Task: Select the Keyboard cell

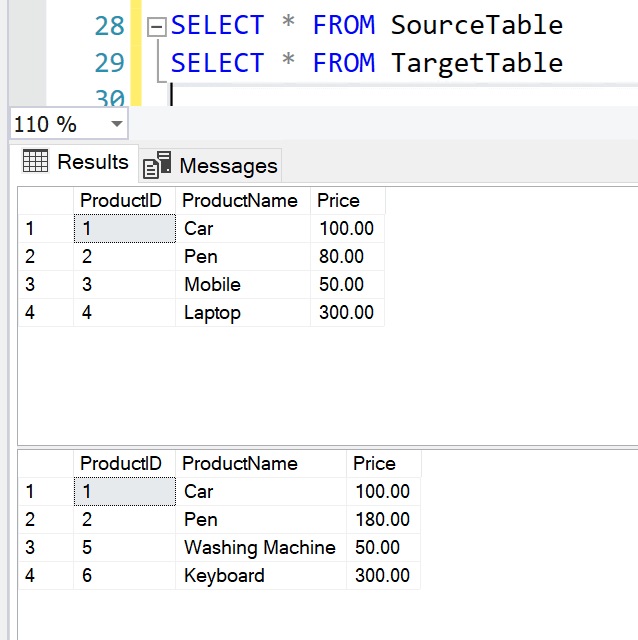Action: point(224,576)
